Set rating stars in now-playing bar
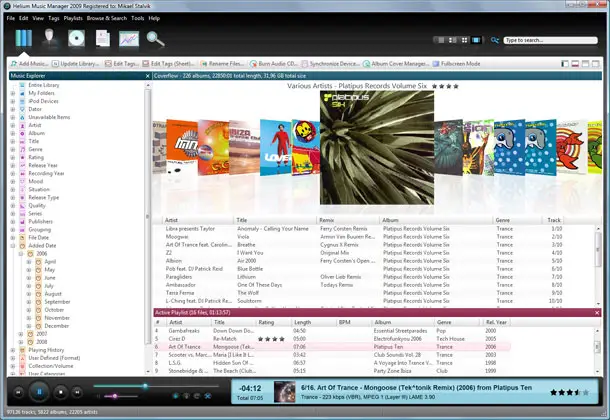The image size is (610, 420). coord(569,392)
